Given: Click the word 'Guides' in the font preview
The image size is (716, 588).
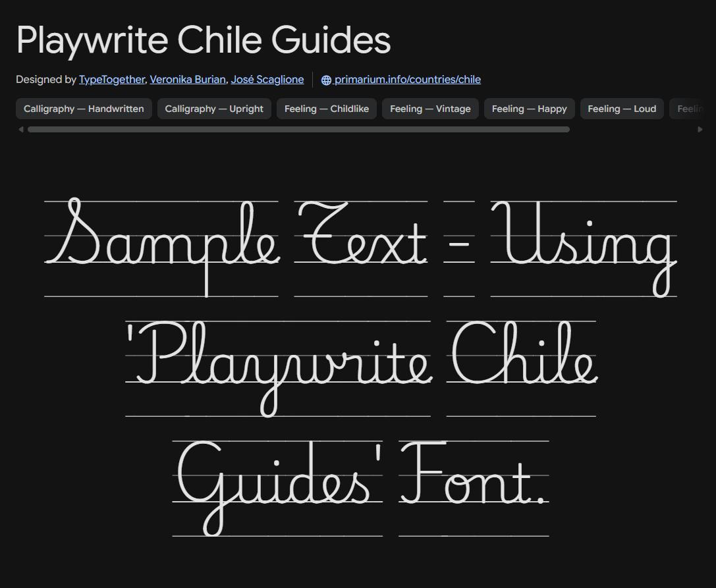Looking at the screenshot, I should (273, 488).
